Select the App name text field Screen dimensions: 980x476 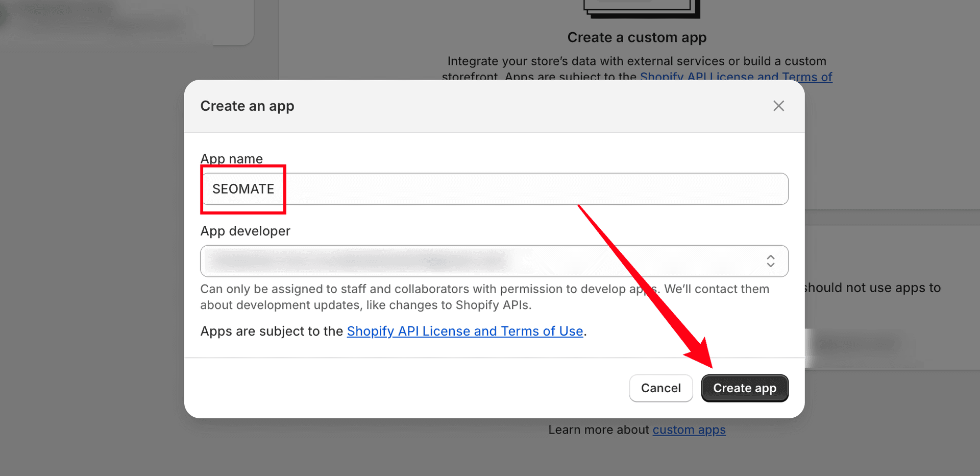pos(494,188)
